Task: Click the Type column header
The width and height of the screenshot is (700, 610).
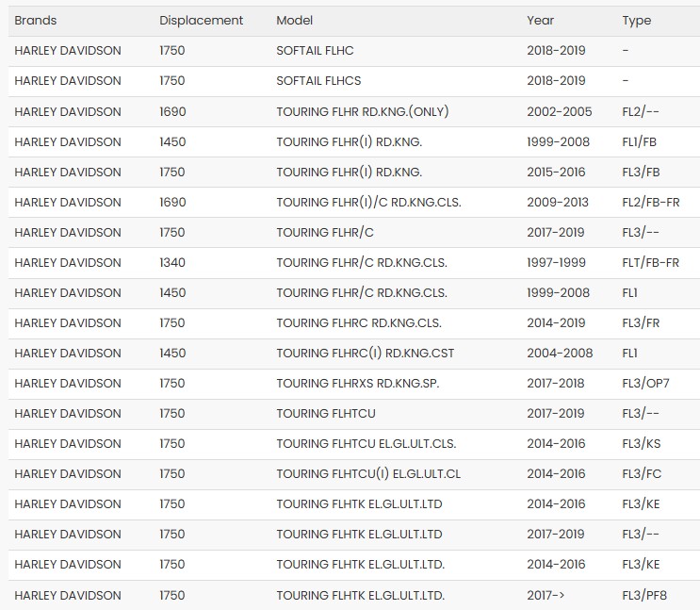Action: tap(636, 21)
